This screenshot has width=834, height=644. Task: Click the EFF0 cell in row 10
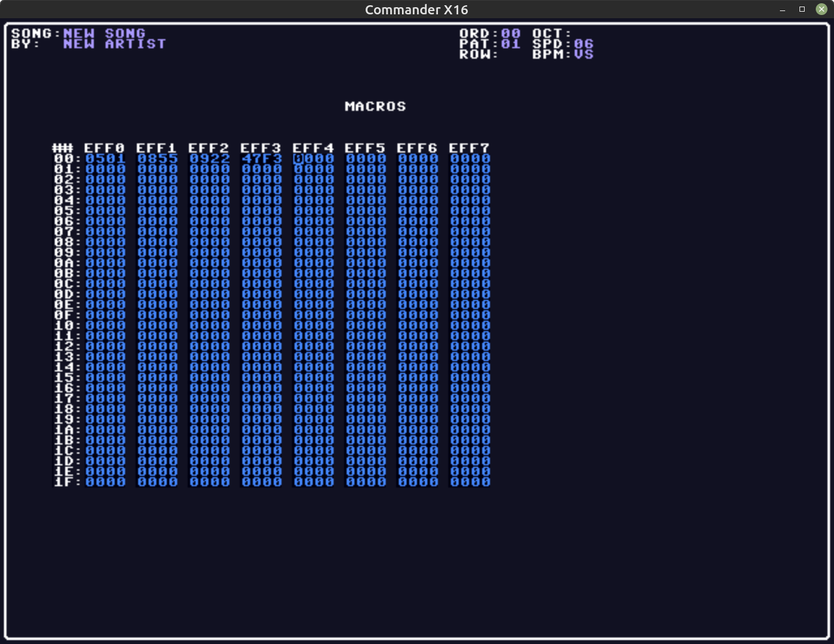pyautogui.click(x=105, y=325)
